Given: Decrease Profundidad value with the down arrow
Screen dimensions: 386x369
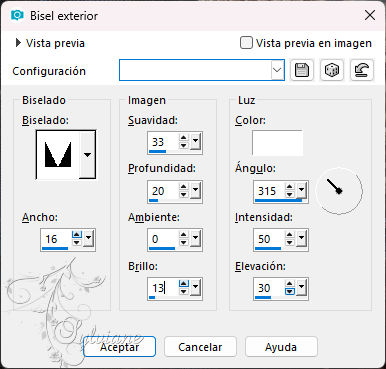Looking at the screenshot, I should [184, 194].
